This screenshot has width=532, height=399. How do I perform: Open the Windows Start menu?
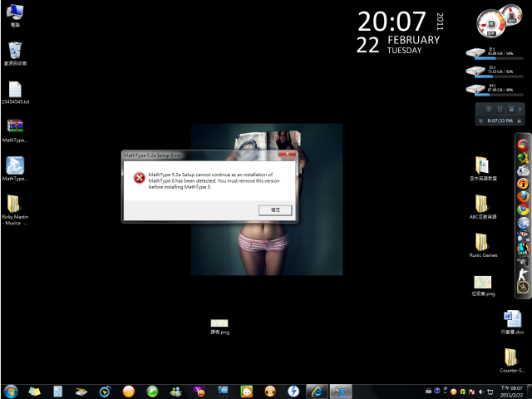pos(11,392)
